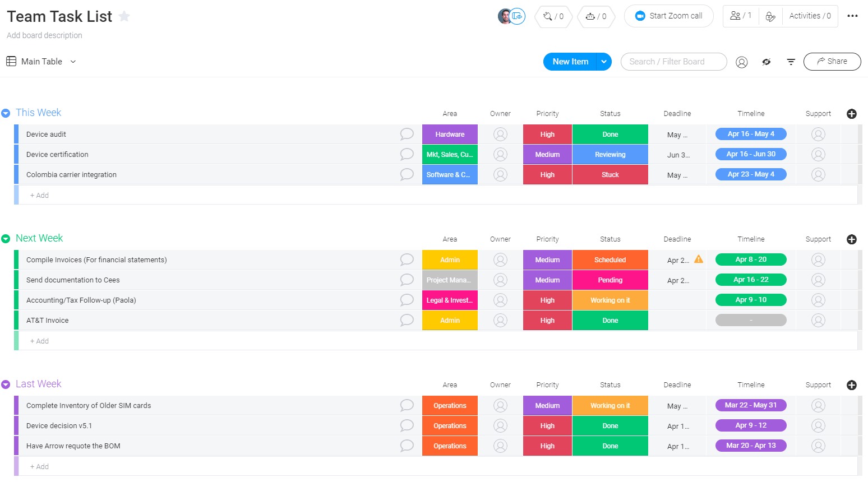The width and height of the screenshot is (868, 482).
Task: Click the warning icon on Compile Invoices deadline
Action: (698, 259)
